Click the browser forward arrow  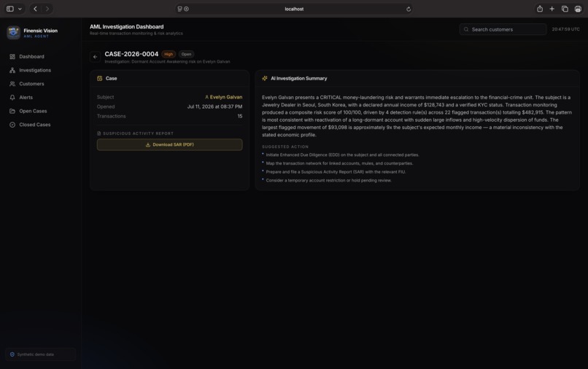47,9
